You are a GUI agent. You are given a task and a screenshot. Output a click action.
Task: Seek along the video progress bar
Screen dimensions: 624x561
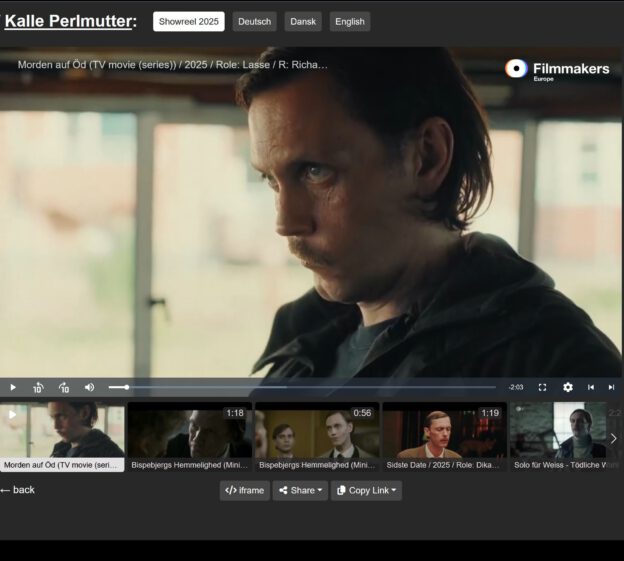pyautogui.click(x=302, y=387)
